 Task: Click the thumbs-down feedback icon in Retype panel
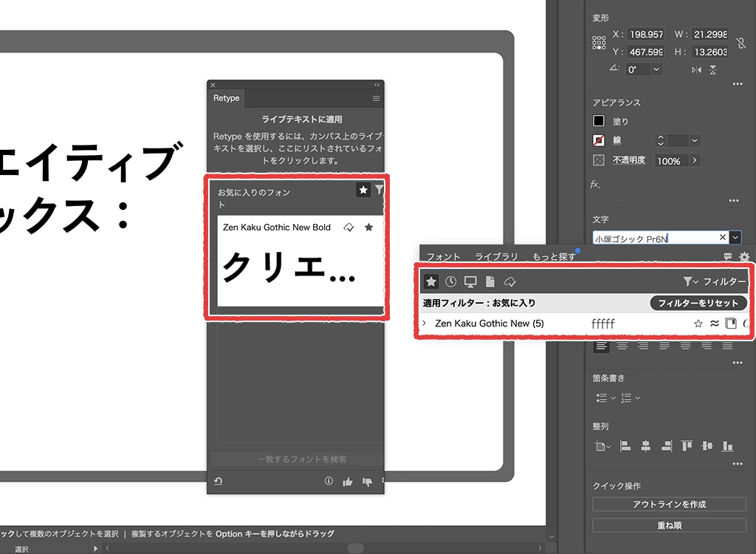point(367,482)
